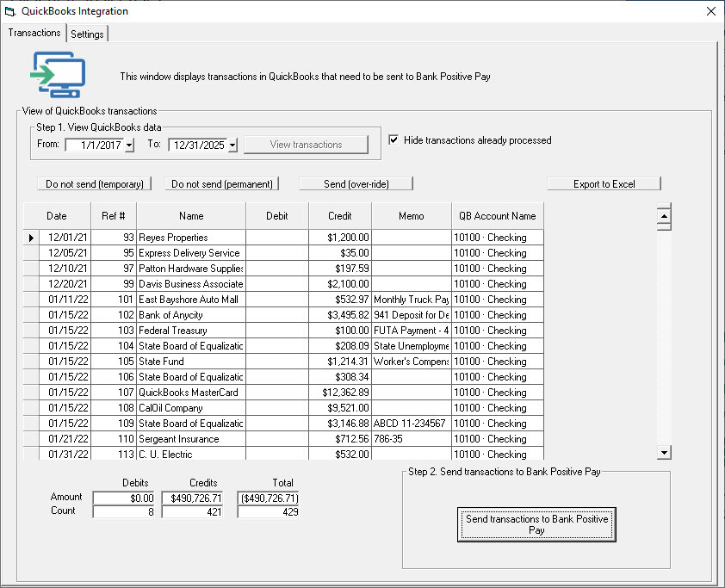The height and width of the screenshot is (588, 725).
Task: Click the Total count field 429
Action: (x=268, y=511)
